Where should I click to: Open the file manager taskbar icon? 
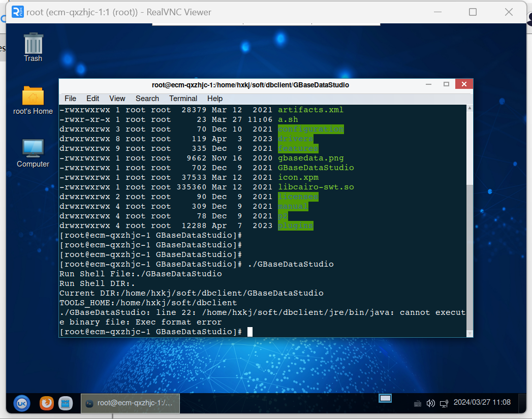(65, 403)
